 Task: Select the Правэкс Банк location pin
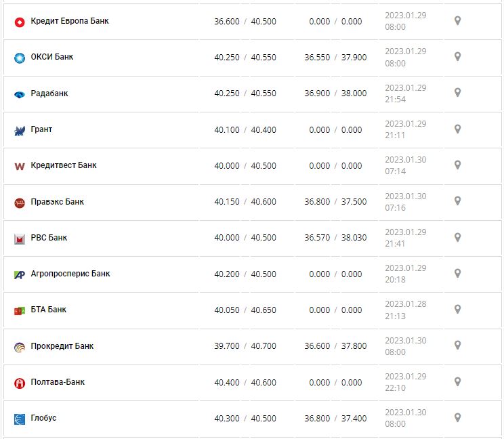pos(457,201)
